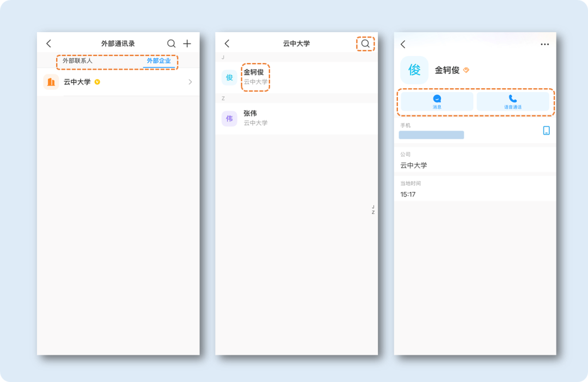588x382 pixels.
Task: Tap the 手机 phone number field
Action: pyautogui.click(x=431, y=135)
